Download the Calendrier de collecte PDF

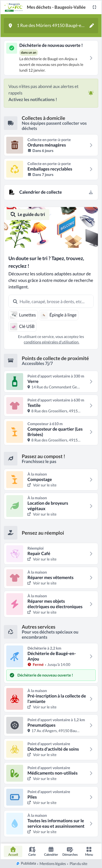pos(91,192)
